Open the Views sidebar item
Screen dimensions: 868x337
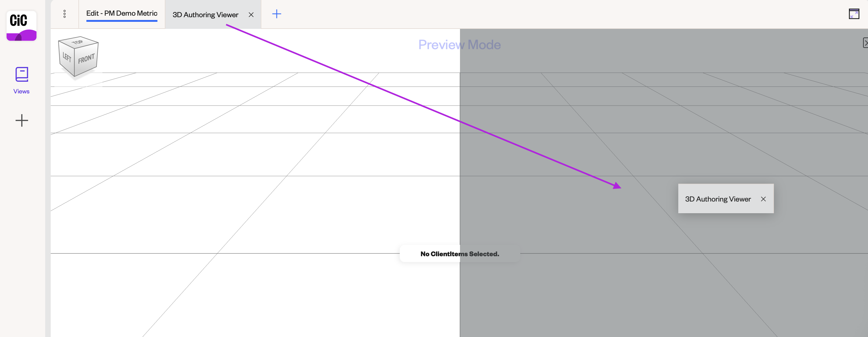[x=22, y=81]
